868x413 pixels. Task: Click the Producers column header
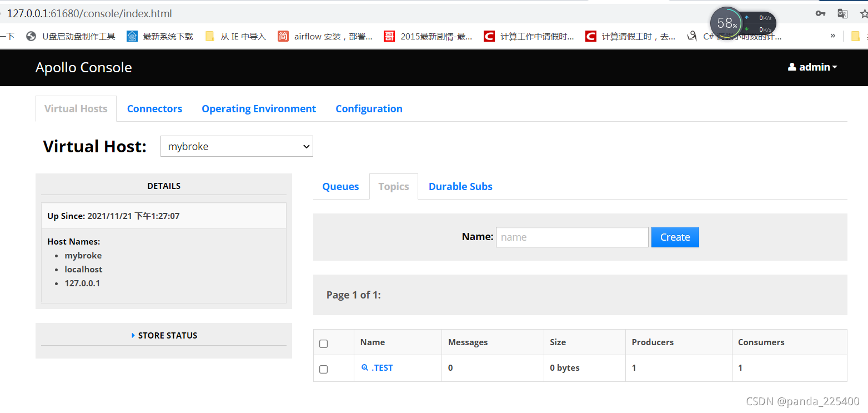point(653,342)
